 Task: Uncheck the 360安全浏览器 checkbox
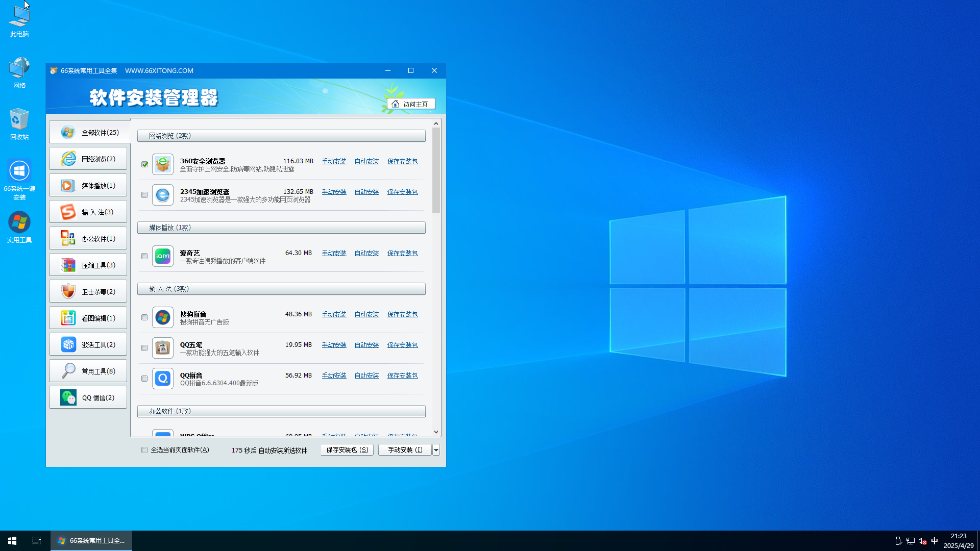click(144, 164)
